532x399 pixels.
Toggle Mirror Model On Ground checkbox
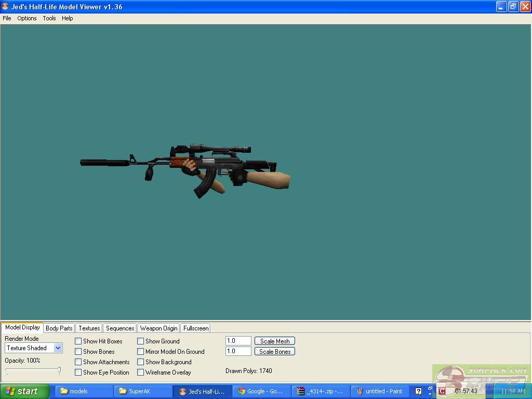[x=140, y=352]
